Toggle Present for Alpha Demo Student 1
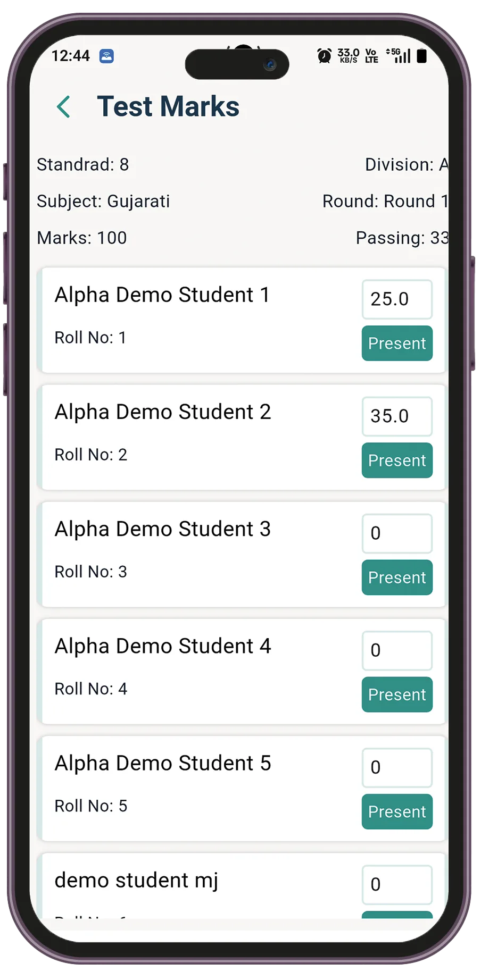 click(397, 344)
